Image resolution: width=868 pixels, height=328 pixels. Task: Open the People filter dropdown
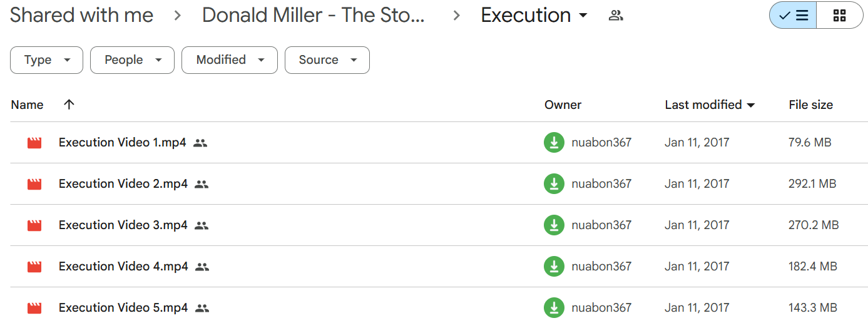coord(132,60)
